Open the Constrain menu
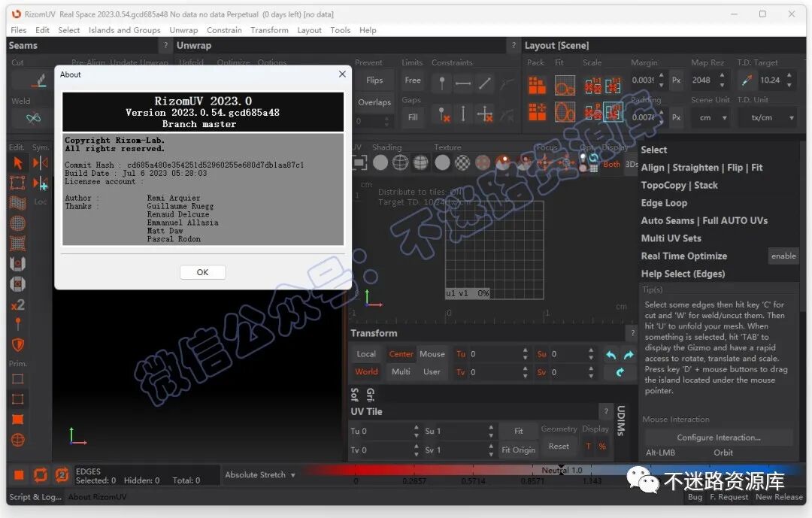Screen dimensions: 812x518 pyautogui.click(x=224, y=30)
